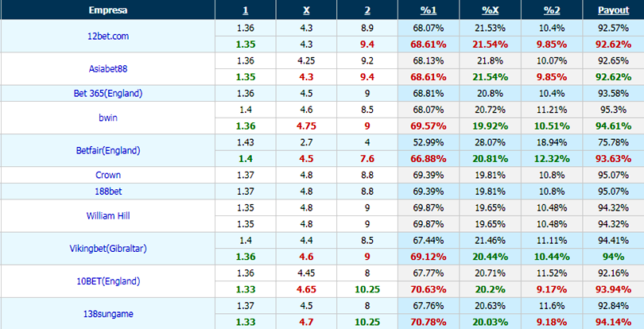Image resolution: width=644 pixels, height=329 pixels.
Task: Select the 8.9 odds cell for 12bet.com
Action: tap(367, 29)
